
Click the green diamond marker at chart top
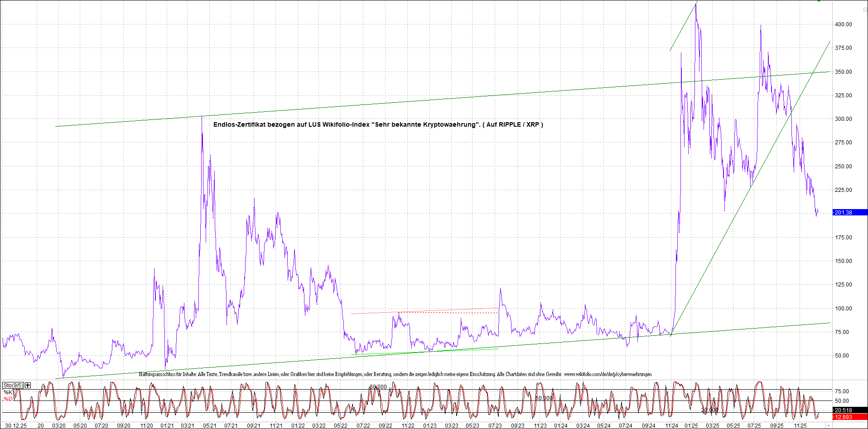(819, 1)
